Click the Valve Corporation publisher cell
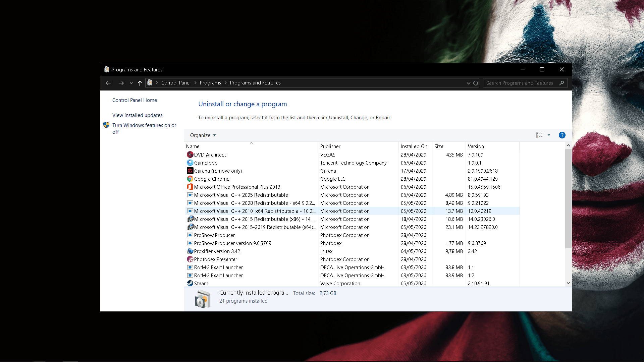This screenshot has height=362, width=644. [340, 283]
